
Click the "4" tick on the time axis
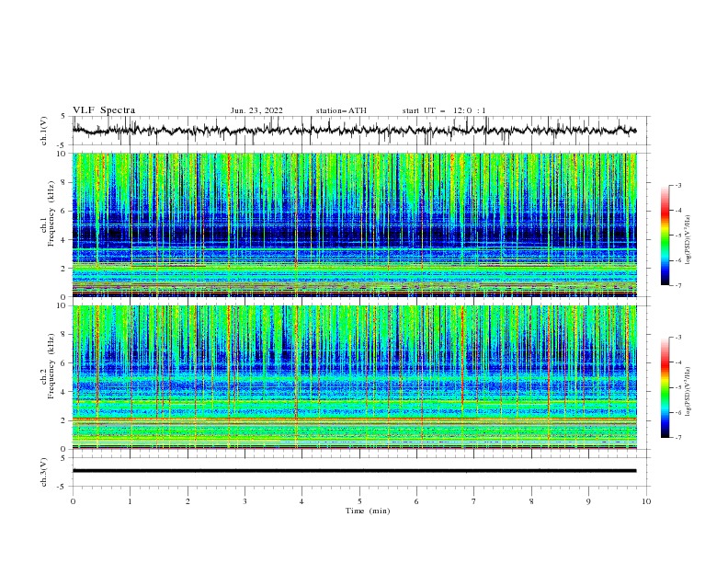(301, 501)
